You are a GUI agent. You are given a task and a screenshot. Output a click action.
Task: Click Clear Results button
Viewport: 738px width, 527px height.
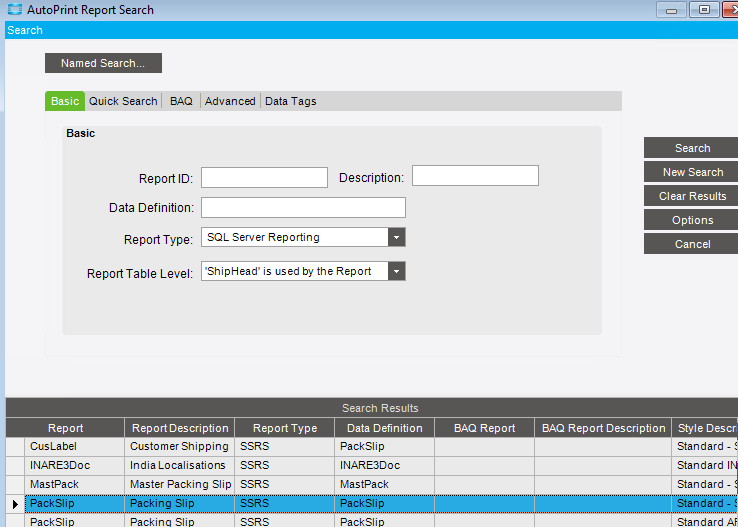pyautogui.click(x=692, y=196)
